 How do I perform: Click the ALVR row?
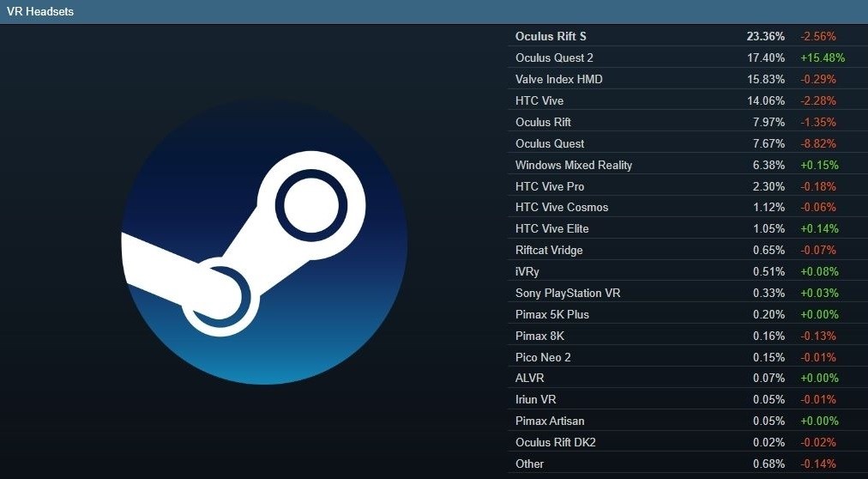pos(529,379)
